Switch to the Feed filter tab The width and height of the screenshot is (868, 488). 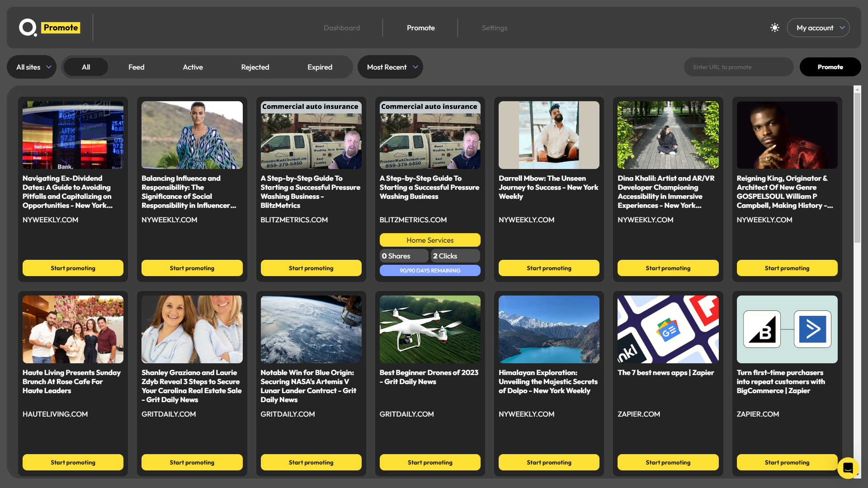tap(136, 67)
